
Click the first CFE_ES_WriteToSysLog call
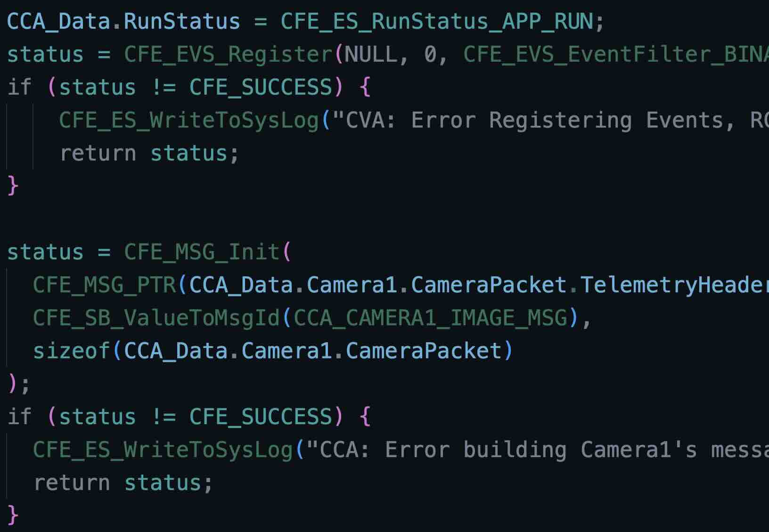(189, 120)
